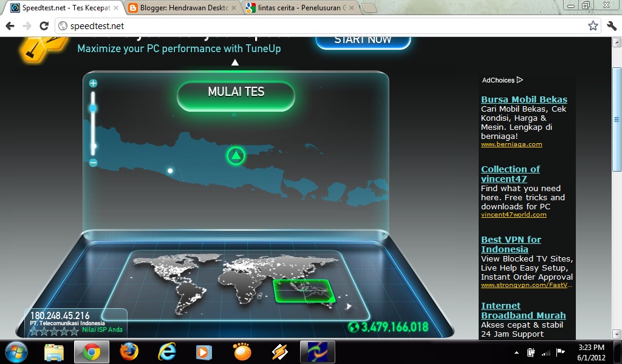Click the 3,479,166,018 test counter
The height and width of the screenshot is (364, 622).
[x=395, y=327]
